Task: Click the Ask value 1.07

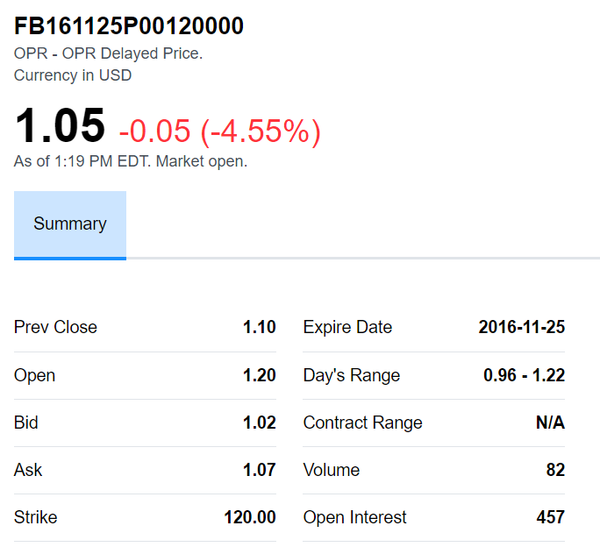Action: [259, 470]
